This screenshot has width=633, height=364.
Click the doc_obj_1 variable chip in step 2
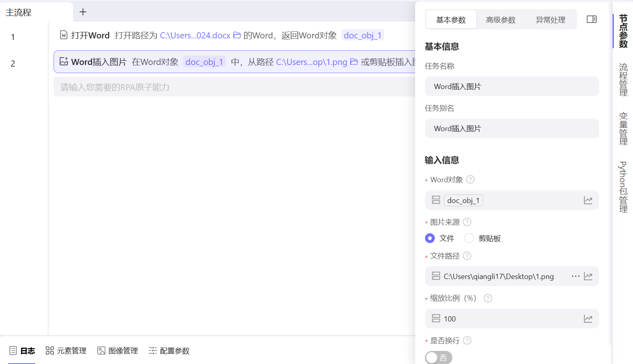tap(204, 62)
